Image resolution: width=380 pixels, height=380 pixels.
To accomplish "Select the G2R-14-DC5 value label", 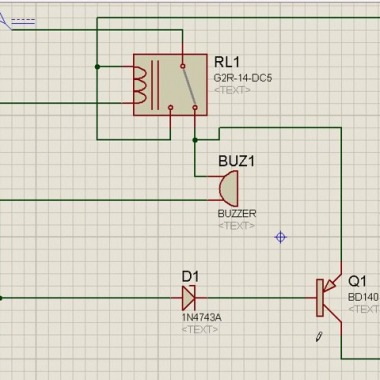I will 243,78.
